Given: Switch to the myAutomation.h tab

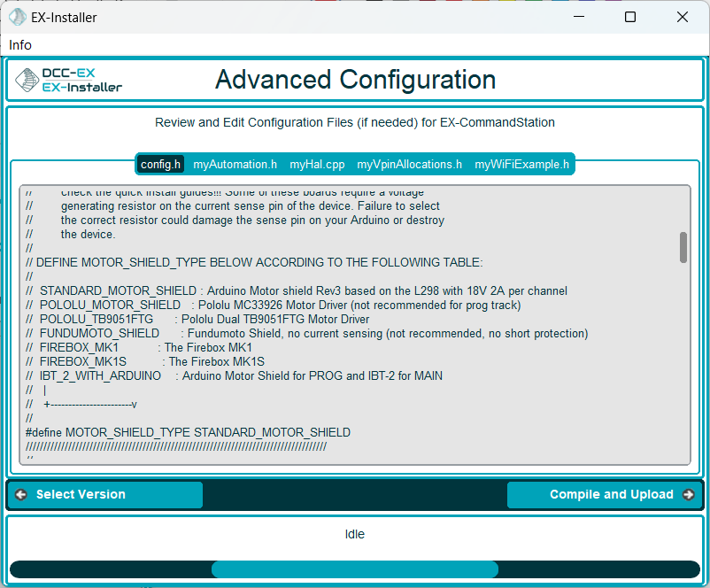Looking at the screenshot, I should click(235, 164).
